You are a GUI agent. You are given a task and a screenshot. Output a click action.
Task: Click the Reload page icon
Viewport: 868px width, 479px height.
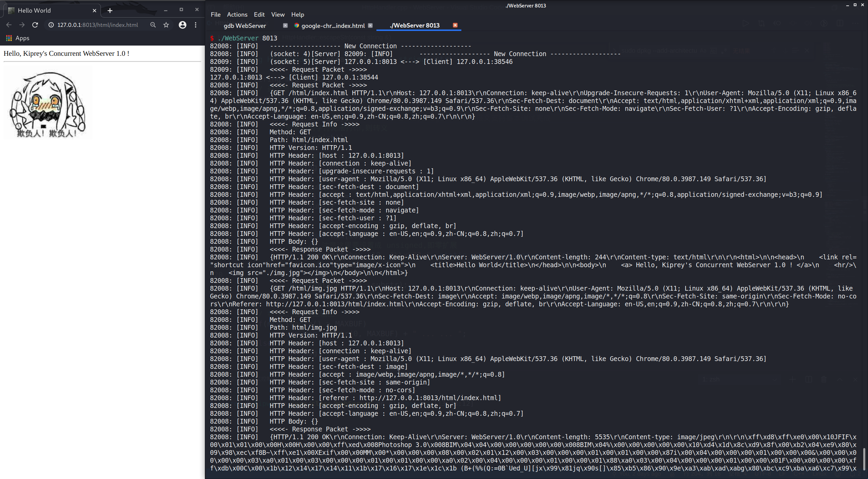35,25
